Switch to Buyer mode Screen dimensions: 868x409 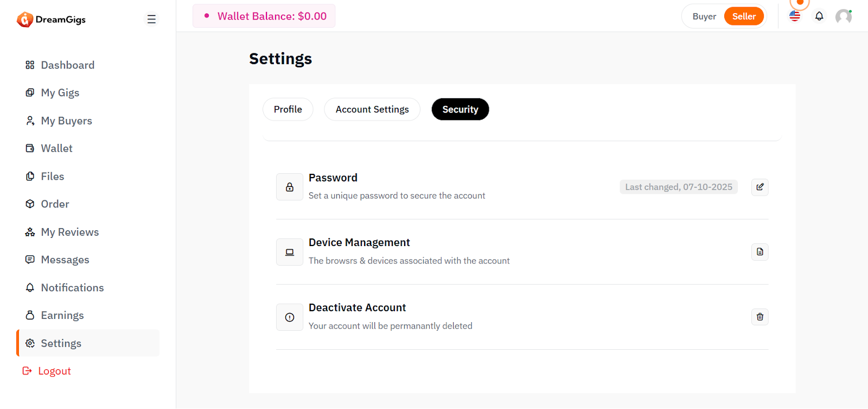[x=704, y=16]
